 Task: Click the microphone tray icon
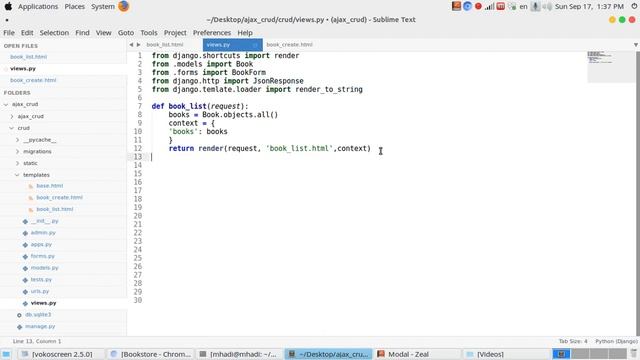pos(535,7)
